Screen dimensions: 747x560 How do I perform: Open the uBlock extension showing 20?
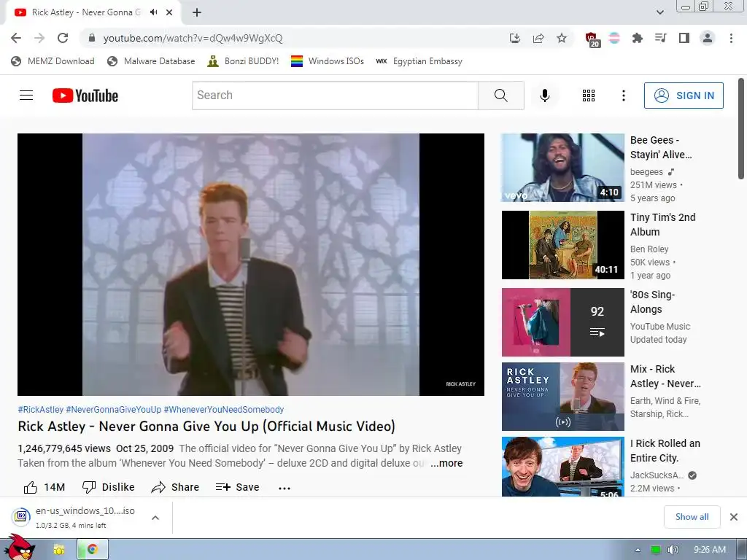[592, 39]
